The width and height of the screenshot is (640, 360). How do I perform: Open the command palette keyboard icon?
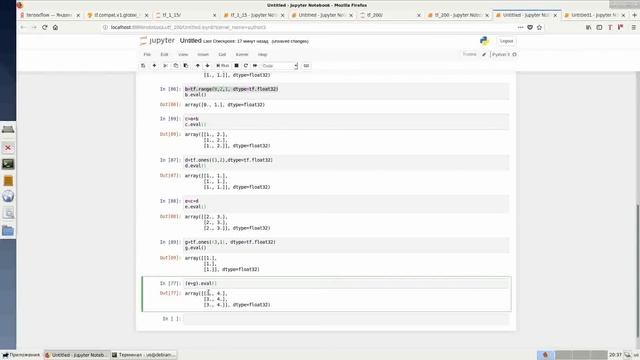pyautogui.click(x=306, y=66)
